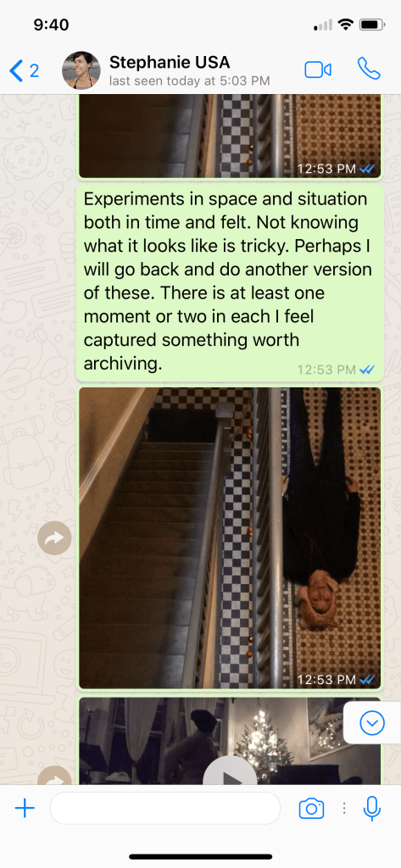
Task: Tap the microphone to record voice message
Action: click(x=372, y=809)
